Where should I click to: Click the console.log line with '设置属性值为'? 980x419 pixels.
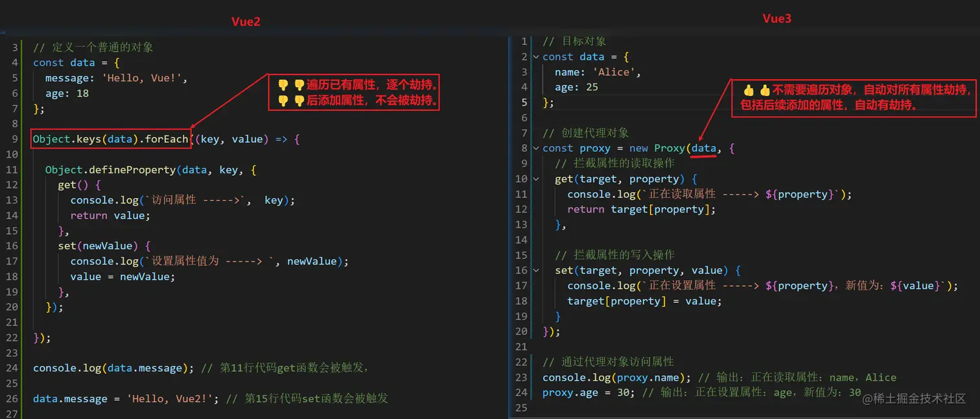pyautogui.click(x=209, y=261)
